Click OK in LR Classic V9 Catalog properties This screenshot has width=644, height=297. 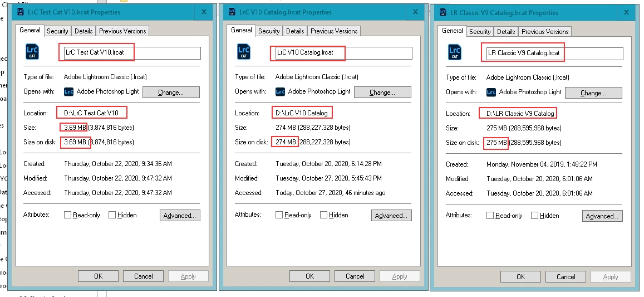tap(520, 276)
